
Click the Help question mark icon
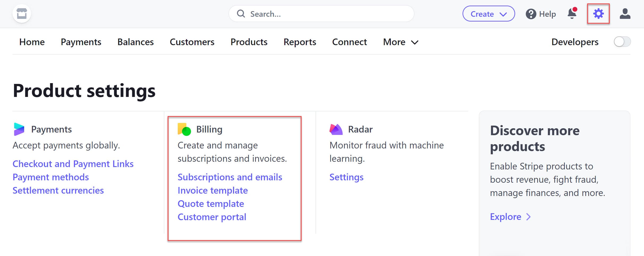pos(531,14)
